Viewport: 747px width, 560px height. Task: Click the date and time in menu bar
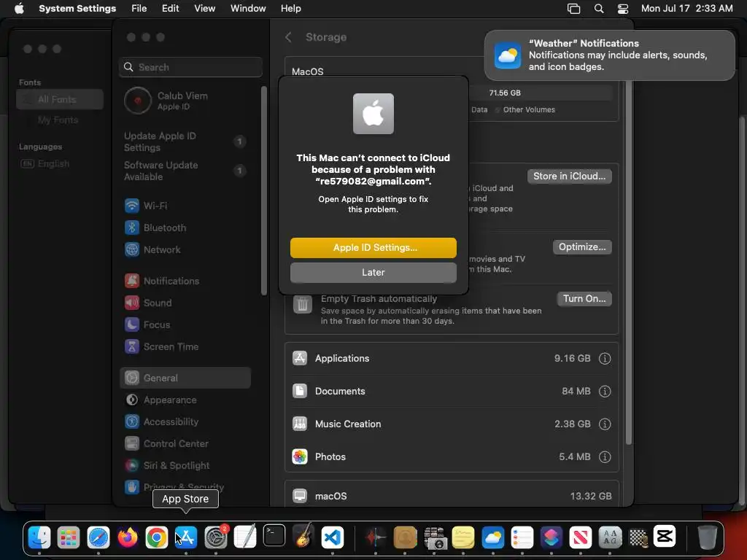click(686, 9)
